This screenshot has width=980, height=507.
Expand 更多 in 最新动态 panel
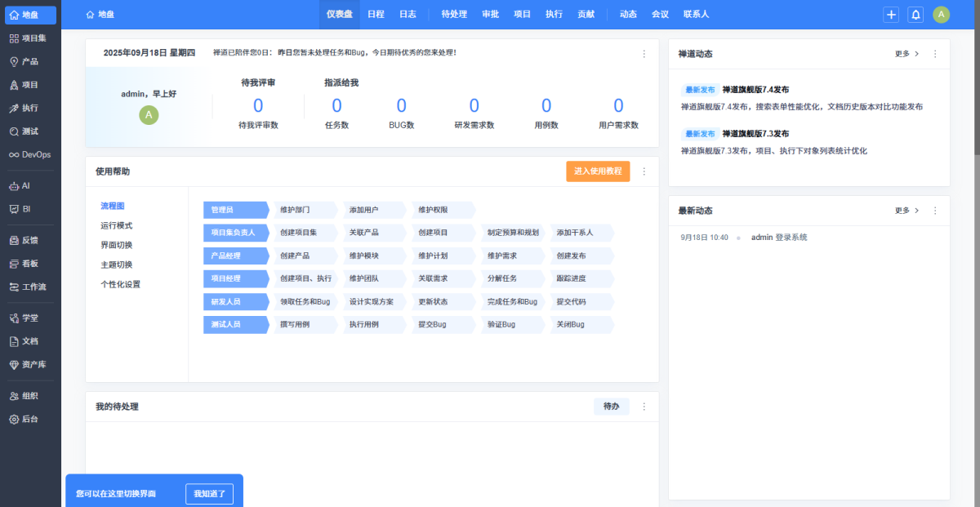click(906, 211)
